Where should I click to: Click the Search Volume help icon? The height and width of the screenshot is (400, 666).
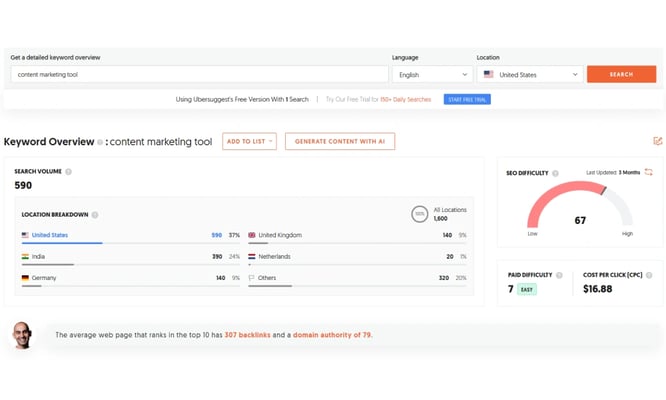68,172
